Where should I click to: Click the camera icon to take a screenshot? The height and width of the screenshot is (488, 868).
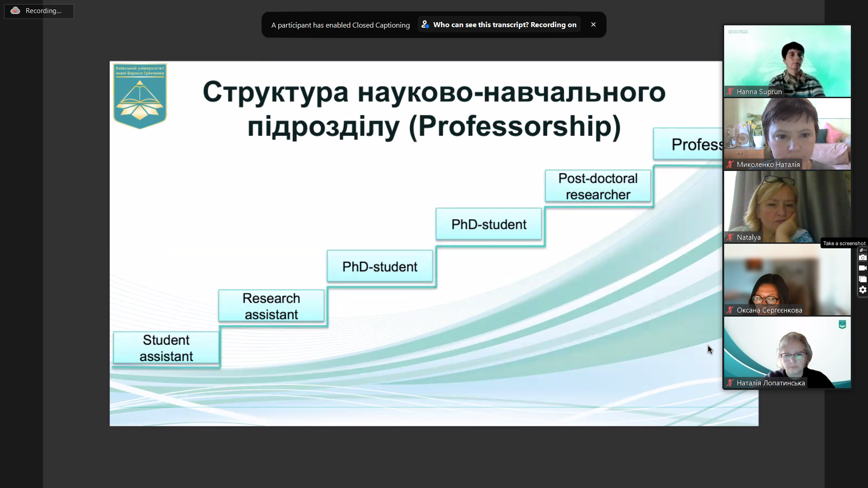tap(863, 258)
